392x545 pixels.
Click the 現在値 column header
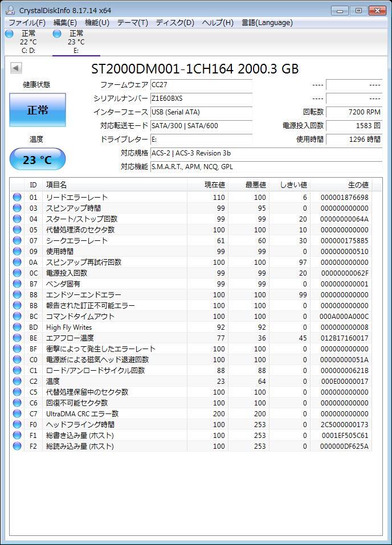(207, 185)
